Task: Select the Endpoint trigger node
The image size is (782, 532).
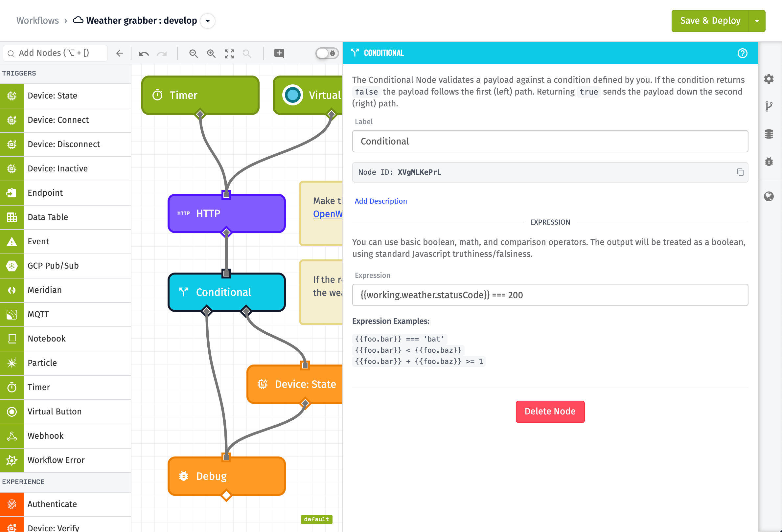Action: 65,193
